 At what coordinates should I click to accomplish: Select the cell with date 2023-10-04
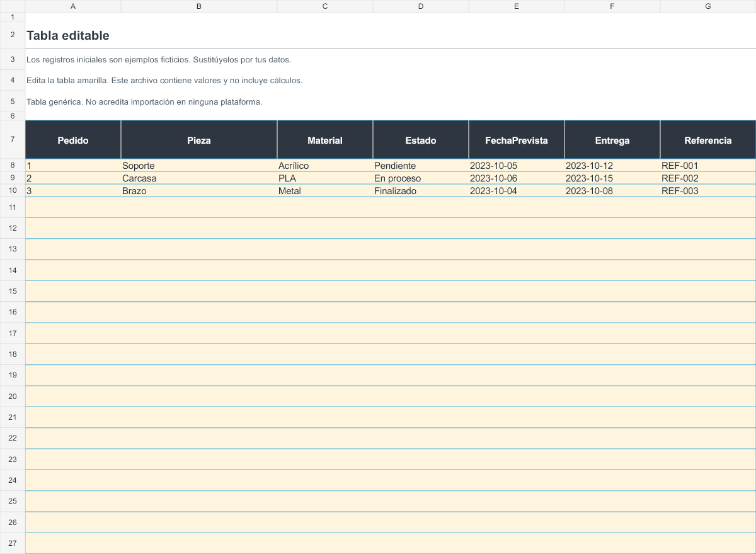517,191
